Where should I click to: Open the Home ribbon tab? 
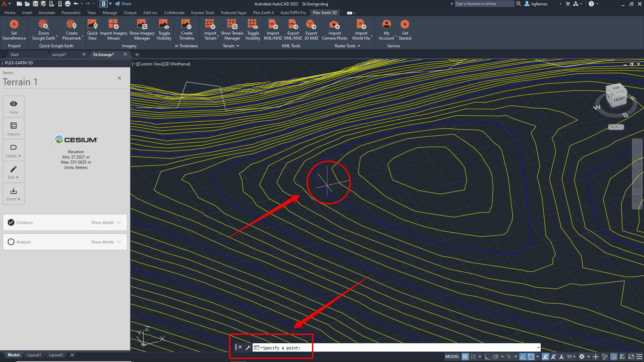10,13
